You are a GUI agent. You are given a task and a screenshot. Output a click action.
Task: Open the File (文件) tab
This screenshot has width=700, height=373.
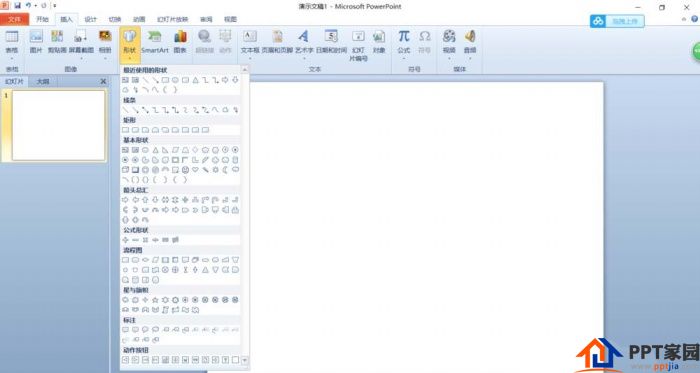pos(14,19)
